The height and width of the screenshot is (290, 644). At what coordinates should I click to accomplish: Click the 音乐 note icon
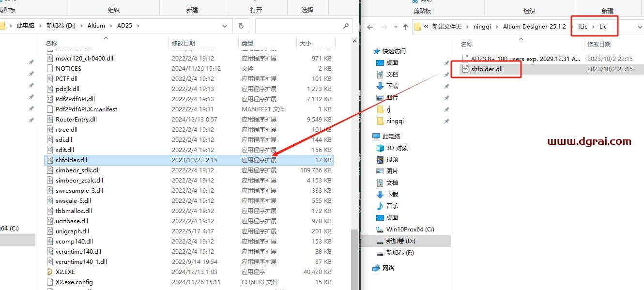(x=380, y=206)
